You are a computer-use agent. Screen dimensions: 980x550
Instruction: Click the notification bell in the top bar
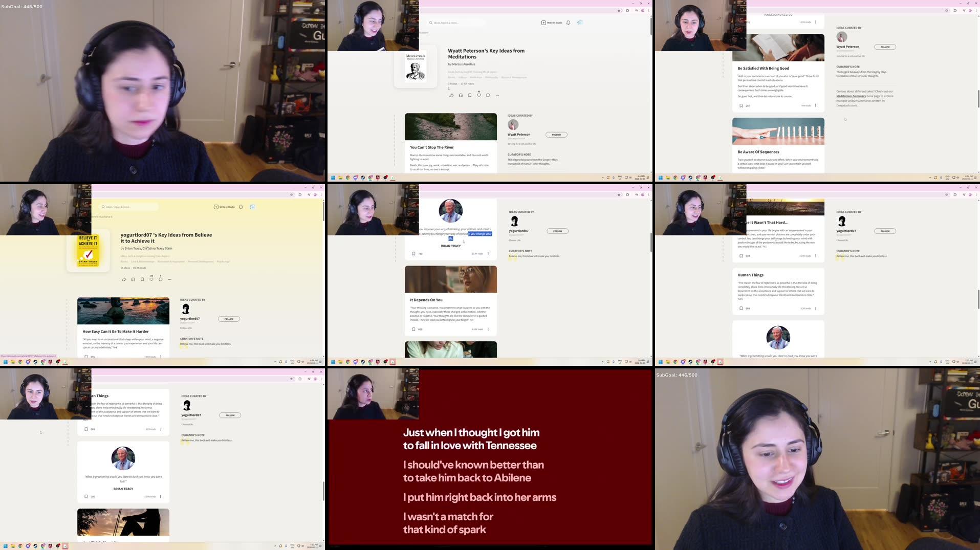tap(568, 23)
